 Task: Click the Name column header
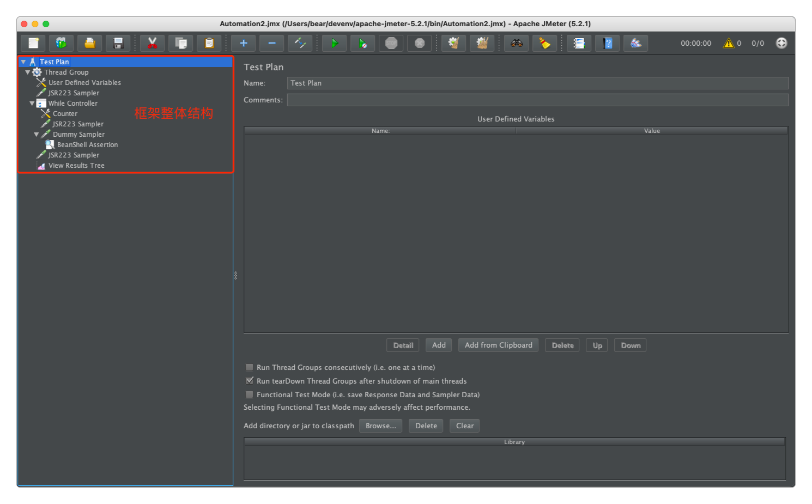[380, 131]
